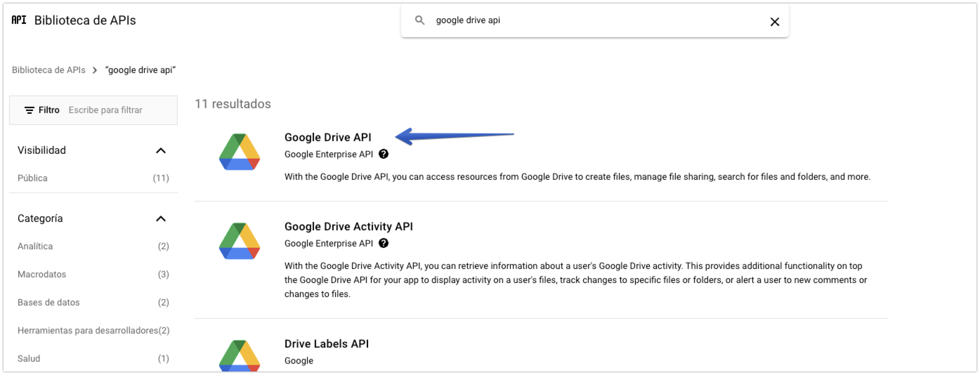The width and height of the screenshot is (980, 375).
Task: Open help icon beside Drive Activity API's Enterprise label
Action: pos(384,243)
